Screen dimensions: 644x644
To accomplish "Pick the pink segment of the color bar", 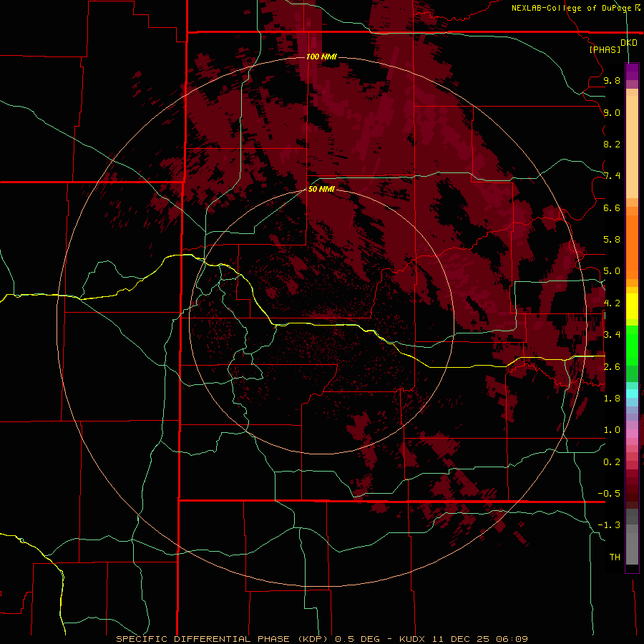I will 632,434.
